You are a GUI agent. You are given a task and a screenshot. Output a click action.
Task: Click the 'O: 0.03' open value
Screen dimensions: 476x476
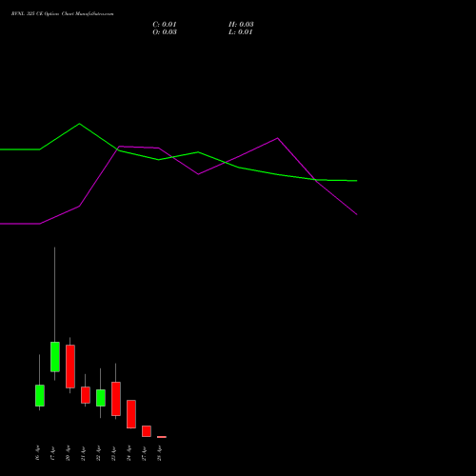165,32
